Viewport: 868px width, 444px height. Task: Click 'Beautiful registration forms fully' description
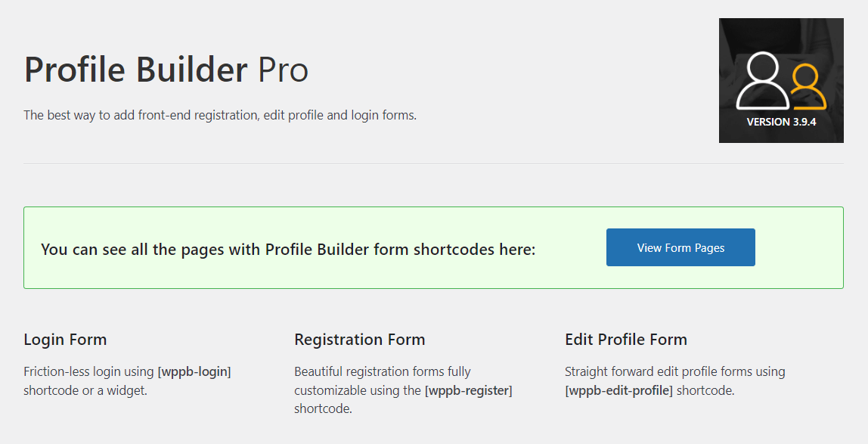coord(383,371)
